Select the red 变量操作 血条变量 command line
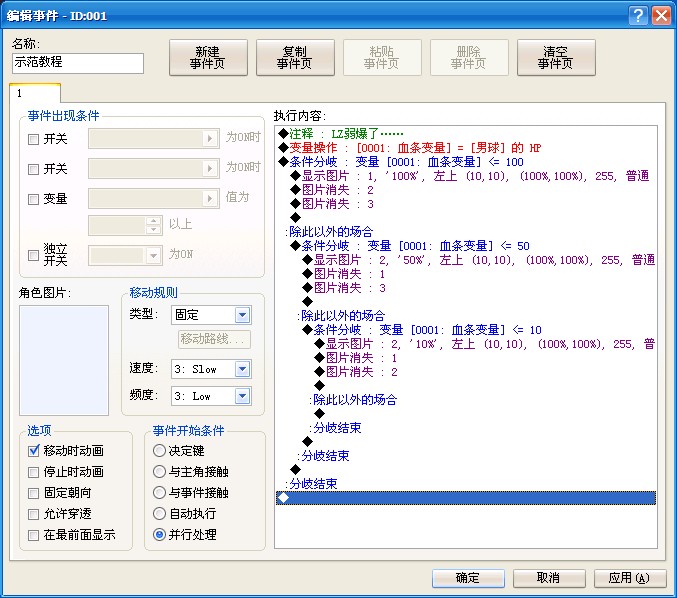The height and width of the screenshot is (598, 677). (x=465, y=148)
